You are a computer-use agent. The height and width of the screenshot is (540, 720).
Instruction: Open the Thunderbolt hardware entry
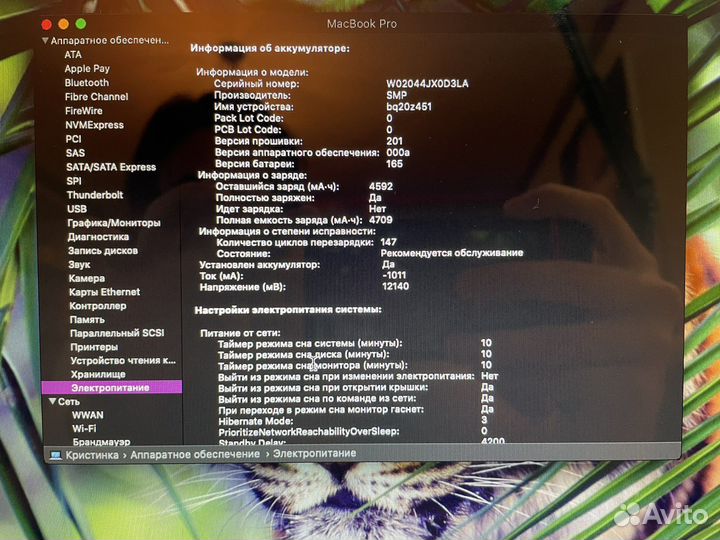click(95, 195)
